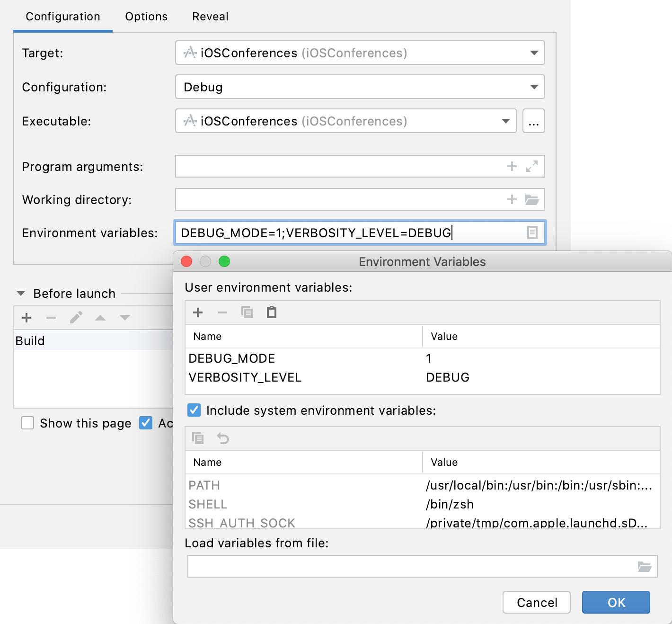The height and width of the screenshot is (624, 672).
Task: Collapse the Before launch section
Action: (x=20, y=293)
